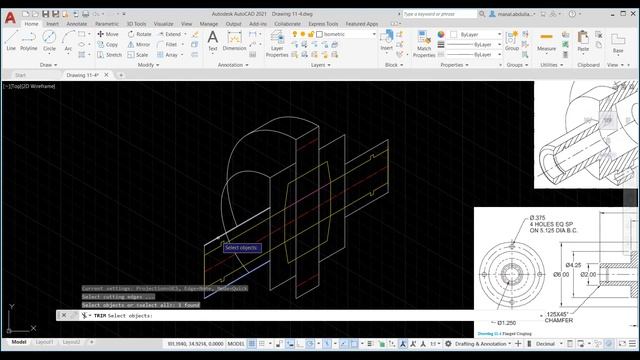Choose the Scale tool

(x=138, y=55)
